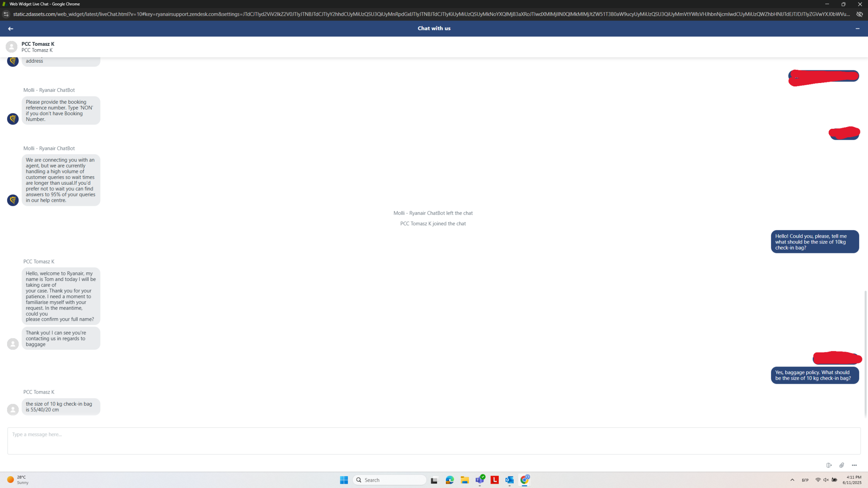The image size is (868, 488).
Task: Click the site settings icon in the address bar
Action: point(6,14)
